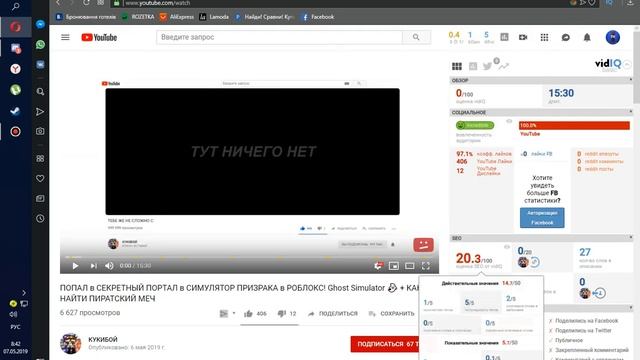Open the sidebar snapshot camera
The height and width of the screenshot is (360, 640).
pos(40,131)
